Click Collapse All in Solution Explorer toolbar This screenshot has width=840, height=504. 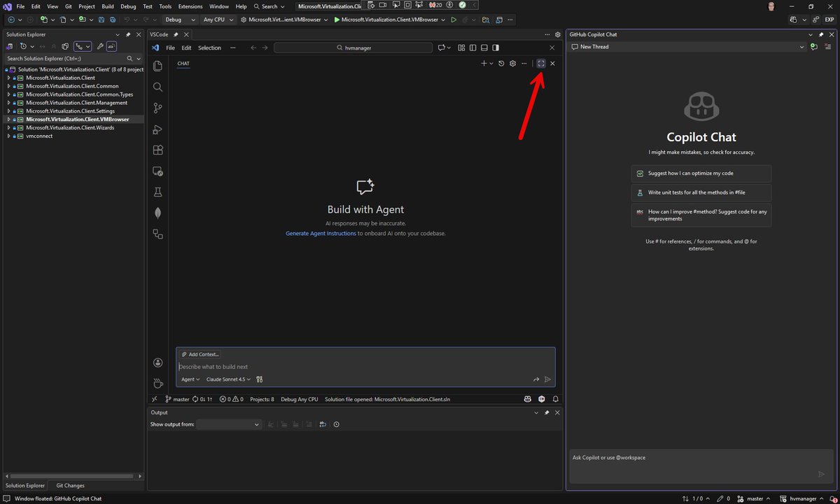pyautogui.click(x=53, y=46)
